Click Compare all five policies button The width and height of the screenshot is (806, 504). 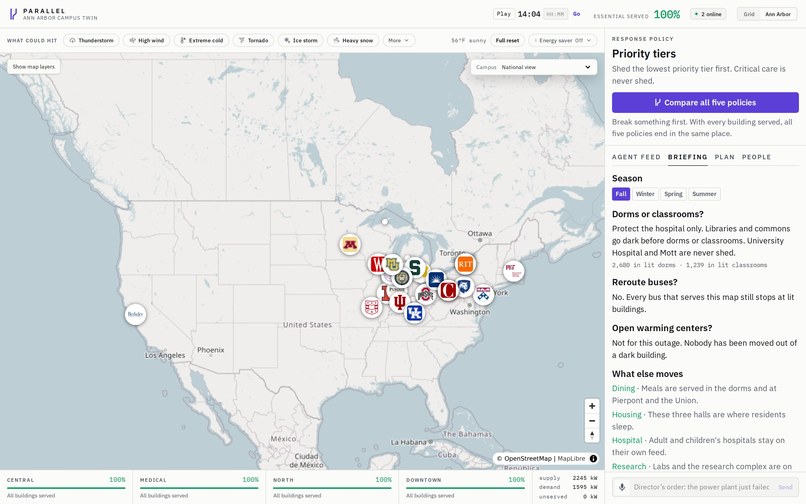point(705,102)
